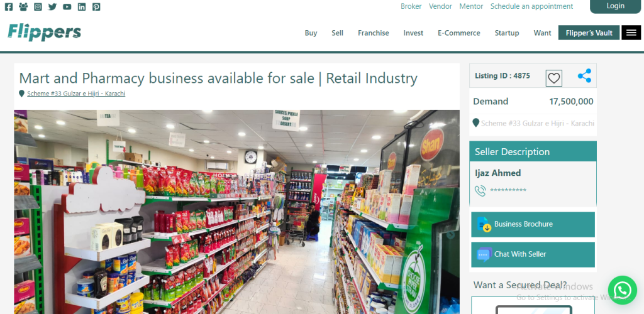Start Chat With Seller

(533, 254)
